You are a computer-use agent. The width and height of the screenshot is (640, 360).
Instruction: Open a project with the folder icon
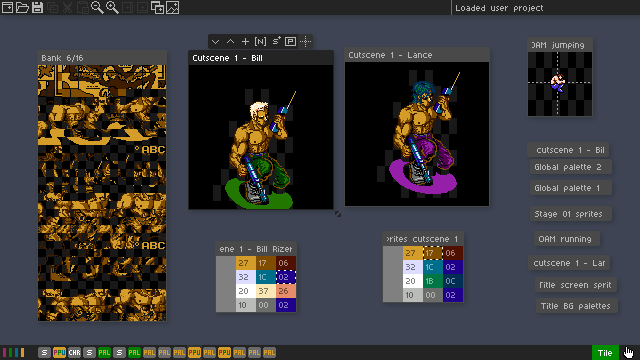point(22,7)
